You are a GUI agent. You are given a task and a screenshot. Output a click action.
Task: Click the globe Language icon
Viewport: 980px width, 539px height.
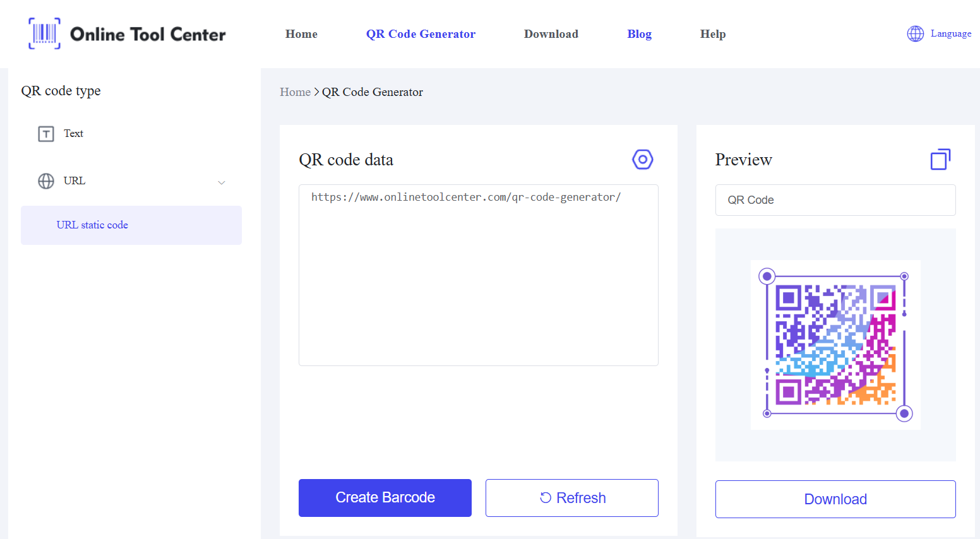[916, 34]
